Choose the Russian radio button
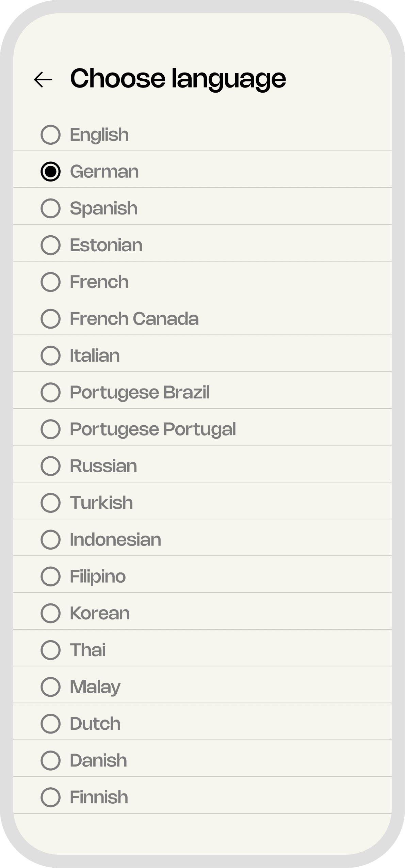The width and height of the screenshot is (405, 868). tap(50, 466)
